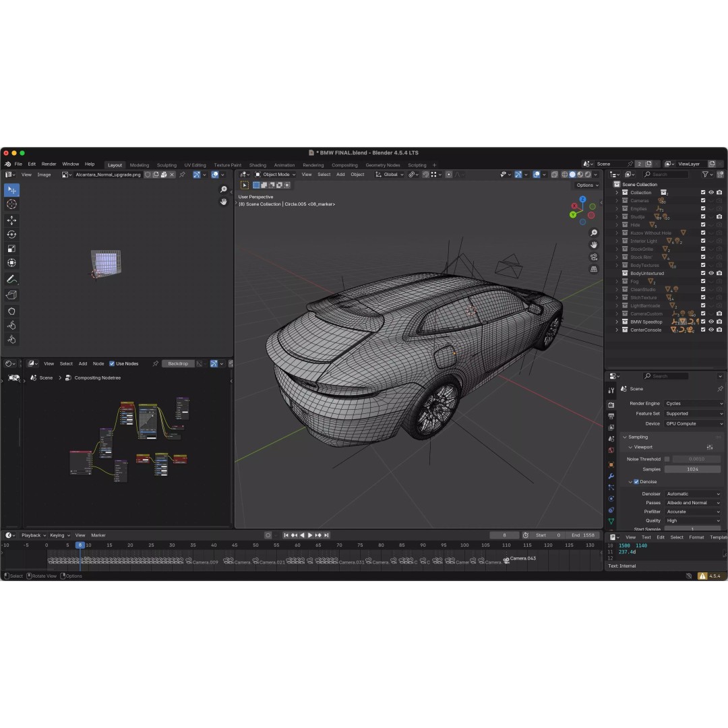Select the Cursor tool in image editor
The image size is (728, 728).
click(11, 204)
